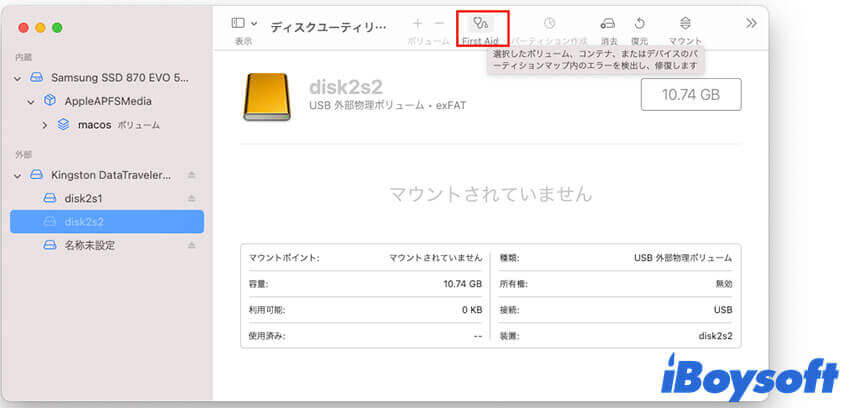Zoom the window with green button

[57, 28]
